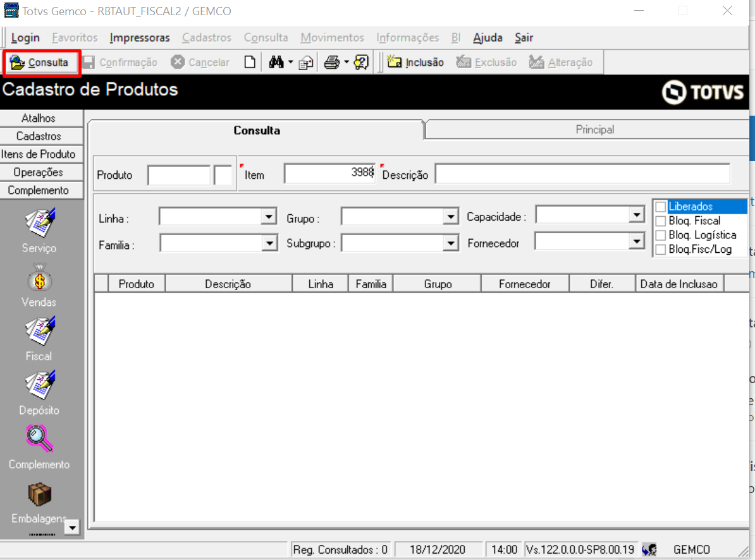
Task: Open the Serviço sidebar icon
Action: pyautogui.click(x=40, y=222)
